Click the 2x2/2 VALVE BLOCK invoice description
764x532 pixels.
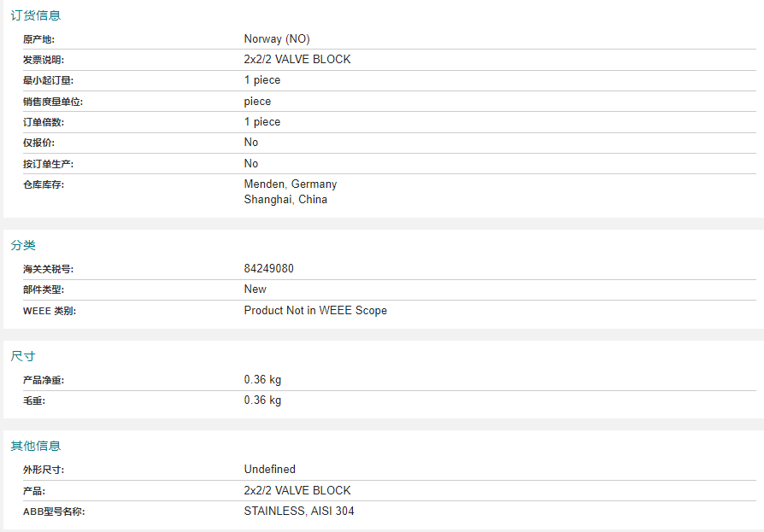click(x=297, y=60)
